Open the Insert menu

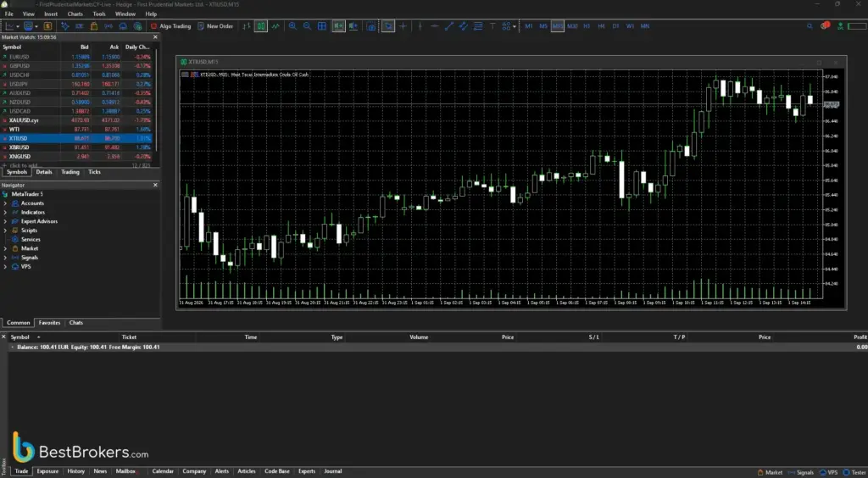click(x=51, y=14)
